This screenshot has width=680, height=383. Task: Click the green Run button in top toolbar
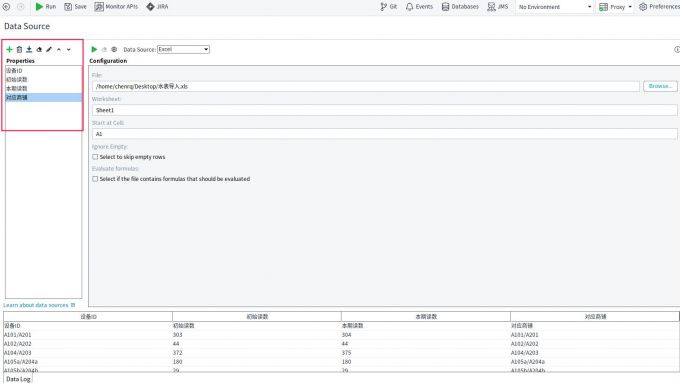click(46, 7)
